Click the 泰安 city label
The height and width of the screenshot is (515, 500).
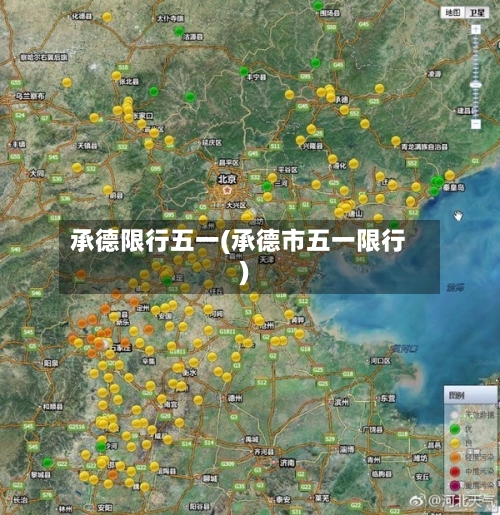point(283,500)
